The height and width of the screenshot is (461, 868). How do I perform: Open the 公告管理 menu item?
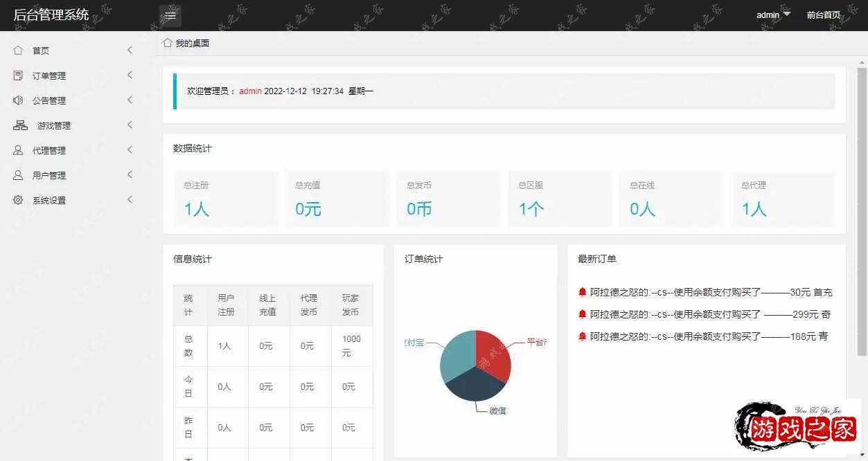(x=49, y=101)
